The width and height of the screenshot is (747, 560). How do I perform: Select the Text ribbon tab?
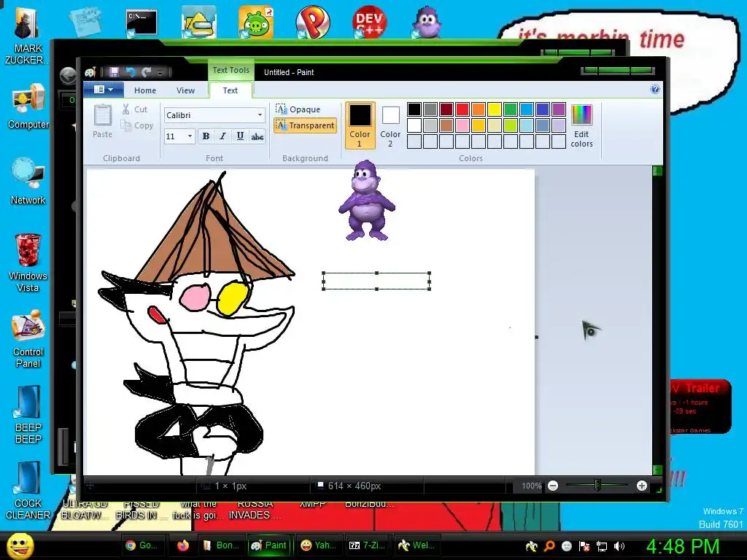pyautogui.click(x=230, y=90)
